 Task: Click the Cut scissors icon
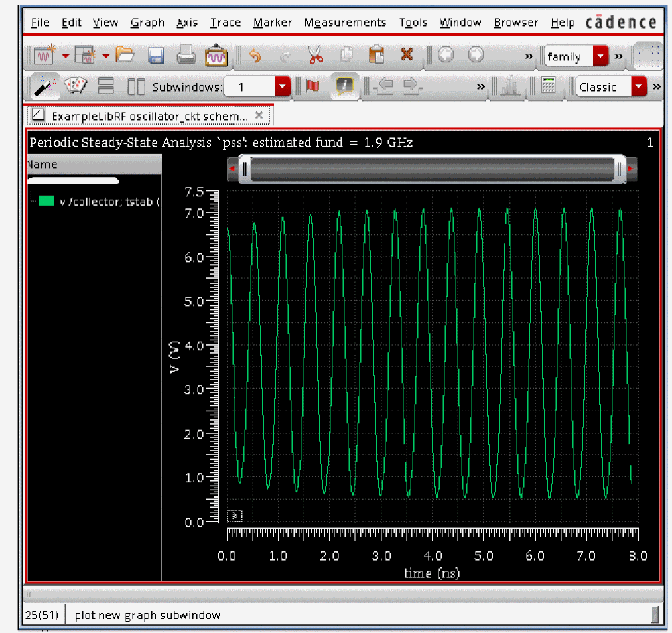tap(316, 56)
